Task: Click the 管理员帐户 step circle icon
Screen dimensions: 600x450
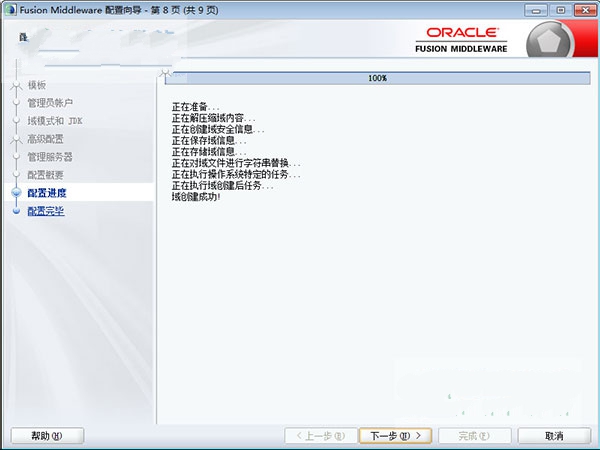Action: [16, 103]
